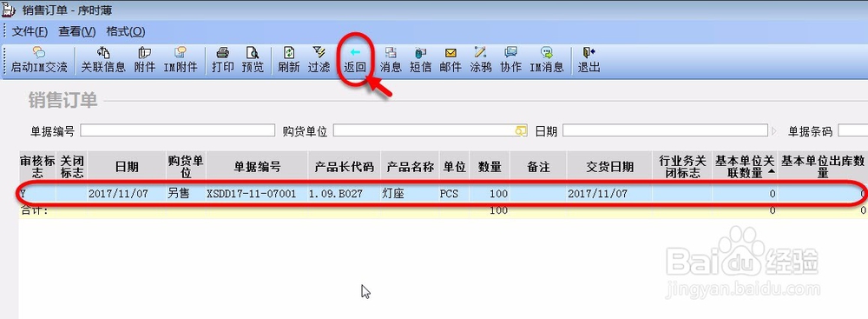Start IM chat with 启动IM交流
This screenshot has width=868, height=319.
click(39, 60)
